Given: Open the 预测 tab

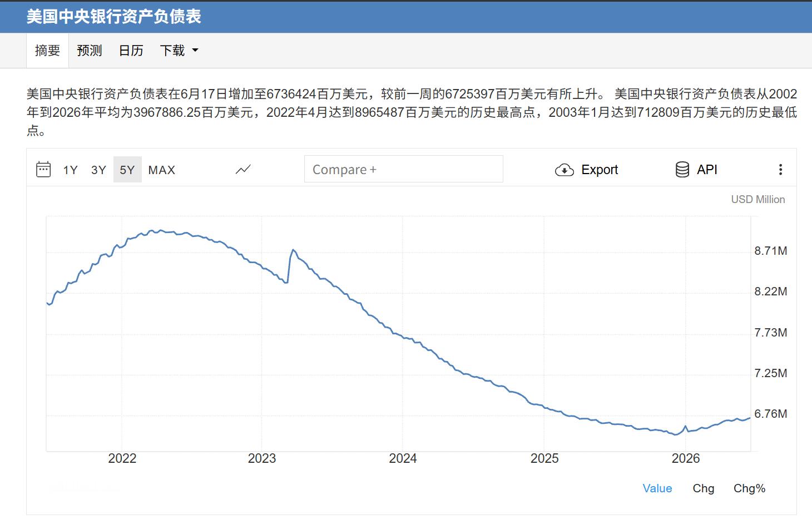Looking at the screenshot, I should pyautogui.click(x=90, y=51).
